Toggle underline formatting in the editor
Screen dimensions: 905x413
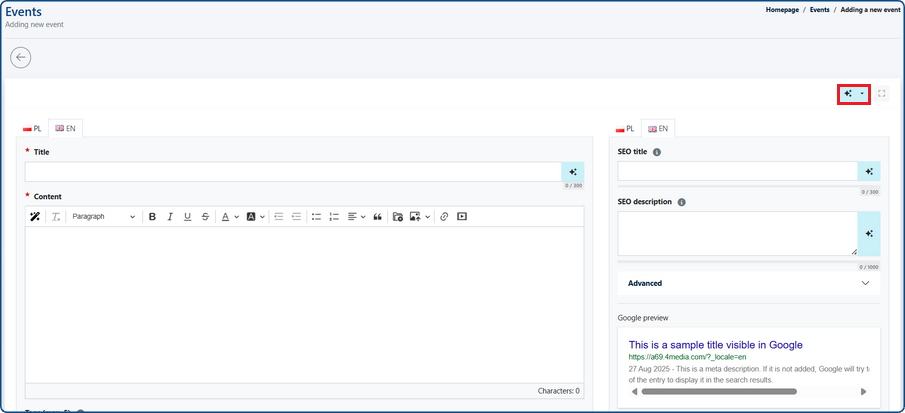click(187, 217)
